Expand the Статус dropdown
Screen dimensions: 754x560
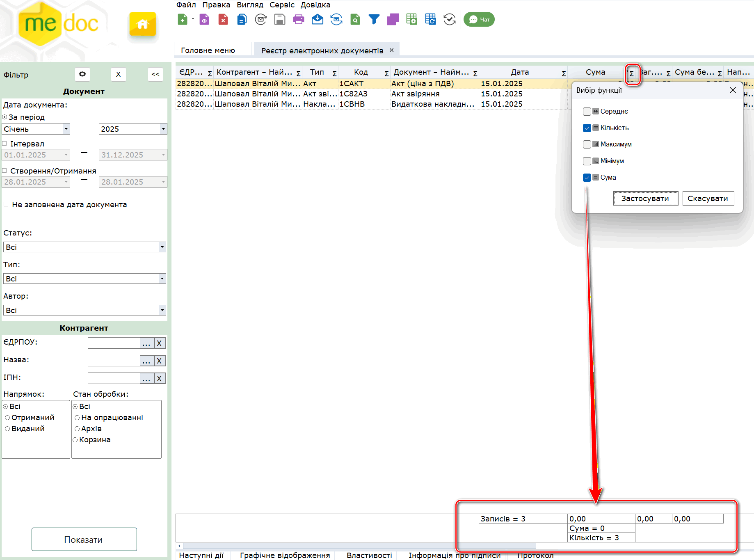click(162, 247)
